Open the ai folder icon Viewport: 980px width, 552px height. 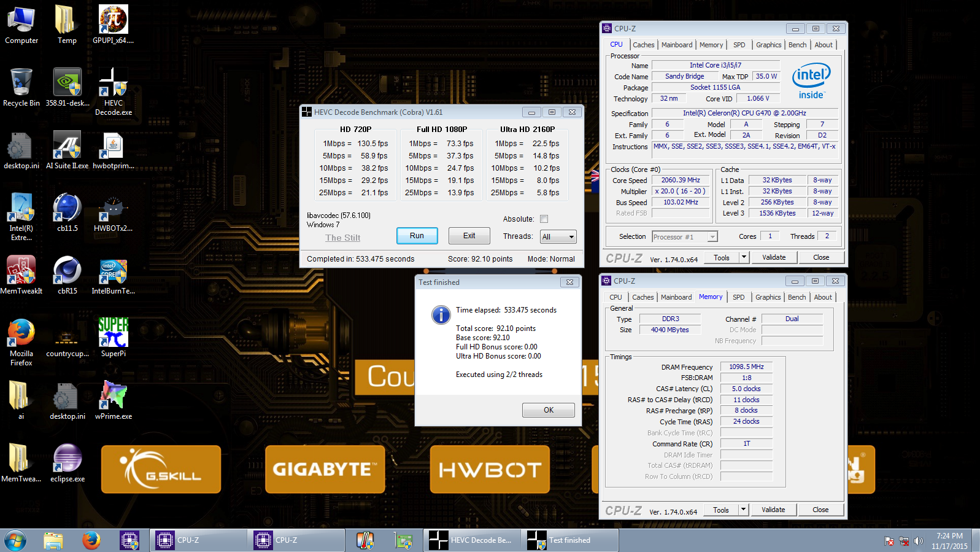pyautogui.click(x=20, y=400)
